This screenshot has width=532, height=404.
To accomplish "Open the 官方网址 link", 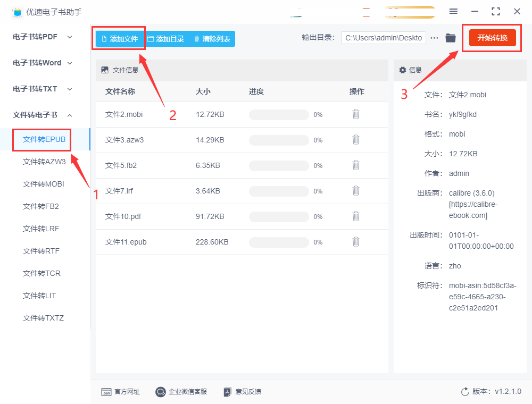I will 127,392.
